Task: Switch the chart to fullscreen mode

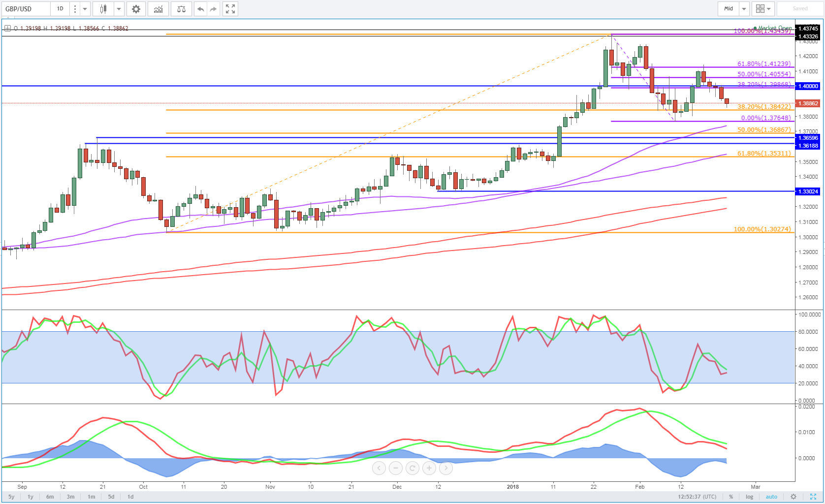Action: click(x=230, y=9)
